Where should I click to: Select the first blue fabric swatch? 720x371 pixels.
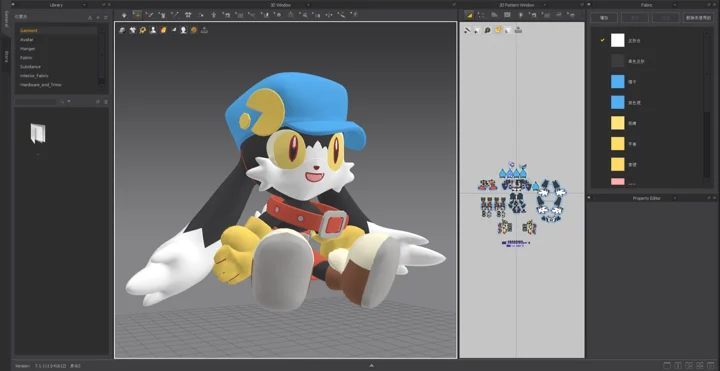coord(618,82)
